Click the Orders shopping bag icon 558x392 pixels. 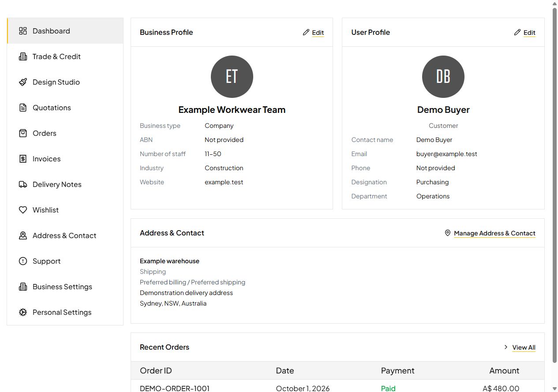click(x=23, y=133)
